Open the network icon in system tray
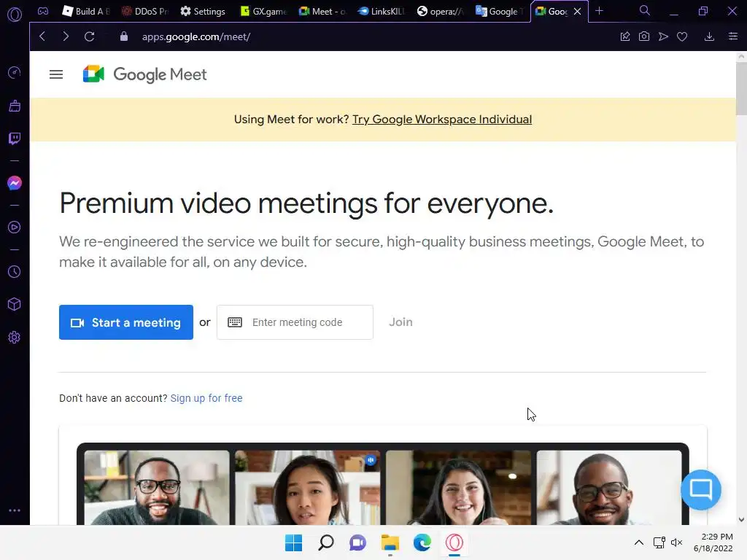 pyautogui.click(x=659, y=542)
